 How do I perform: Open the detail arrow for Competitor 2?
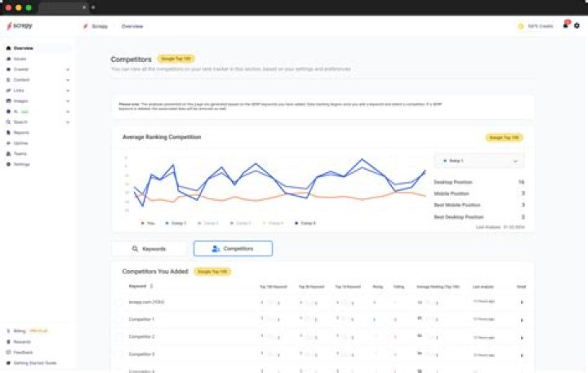click(x=522, y=336)
